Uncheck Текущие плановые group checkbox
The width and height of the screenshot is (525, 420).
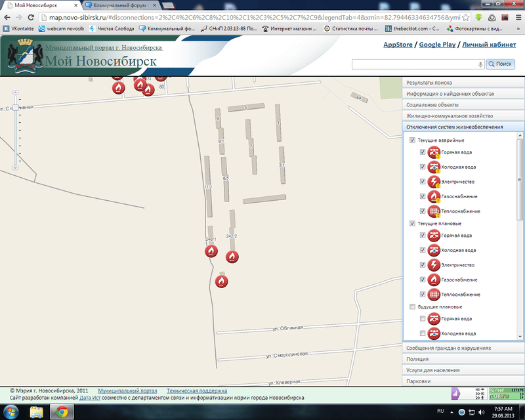click(412, 223)
